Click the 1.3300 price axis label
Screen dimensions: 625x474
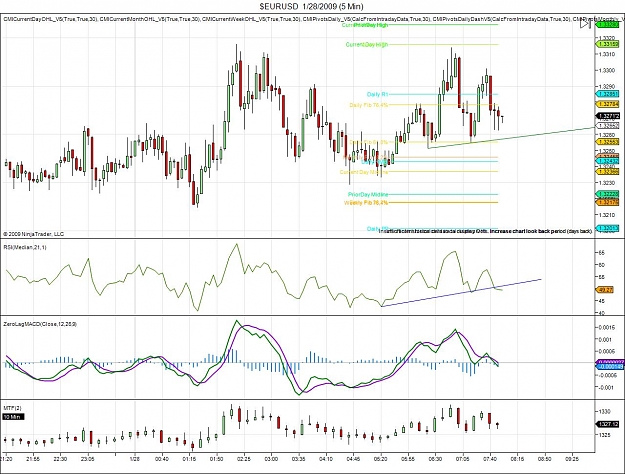pos(607,70)
